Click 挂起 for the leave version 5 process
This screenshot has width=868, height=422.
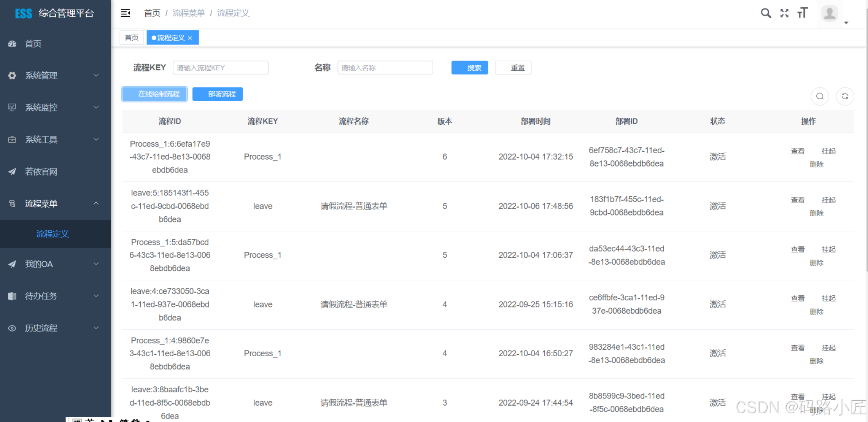coord(828,200)
